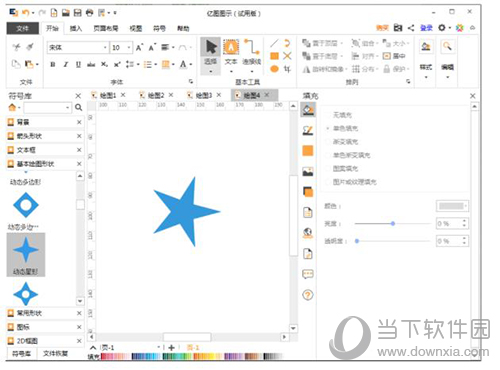The height and width of the screenshot is (370, 500).
Task: Add a new page with plus button
Action: 171,348
